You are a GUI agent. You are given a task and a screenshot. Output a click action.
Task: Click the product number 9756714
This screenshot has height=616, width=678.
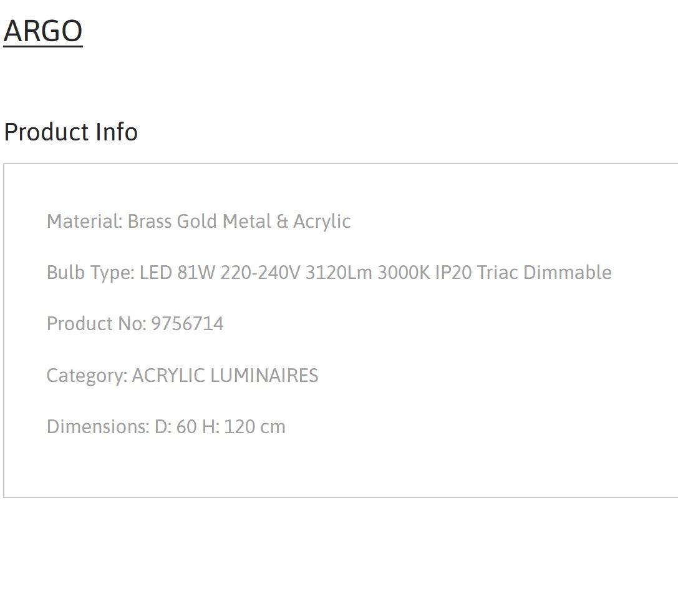[187, 323]
